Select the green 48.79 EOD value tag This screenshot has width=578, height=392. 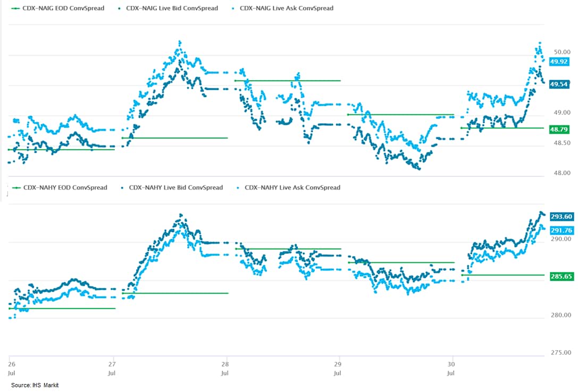pos(559,129)
